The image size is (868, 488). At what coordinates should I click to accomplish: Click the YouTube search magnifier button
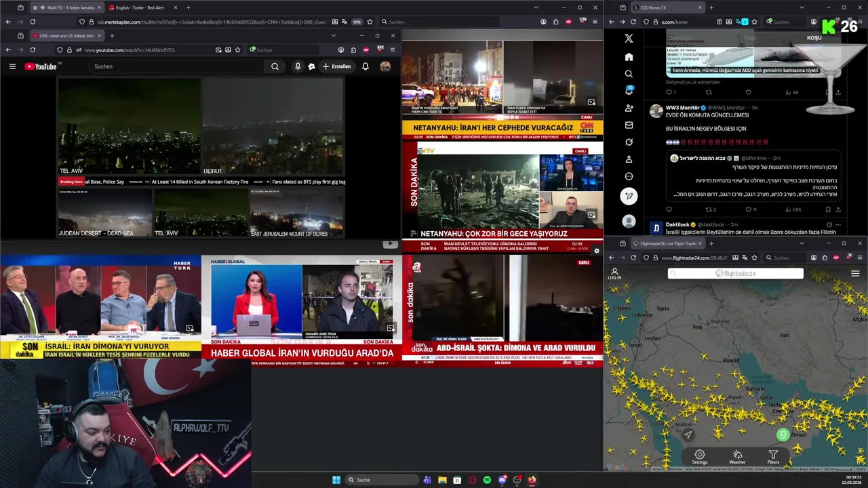coord(275,66)
